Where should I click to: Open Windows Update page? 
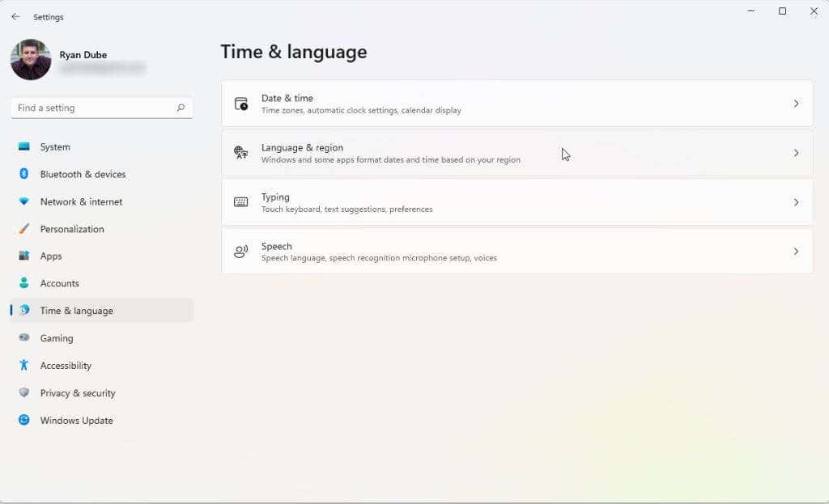pyautogui.click(x=101, y=421)
